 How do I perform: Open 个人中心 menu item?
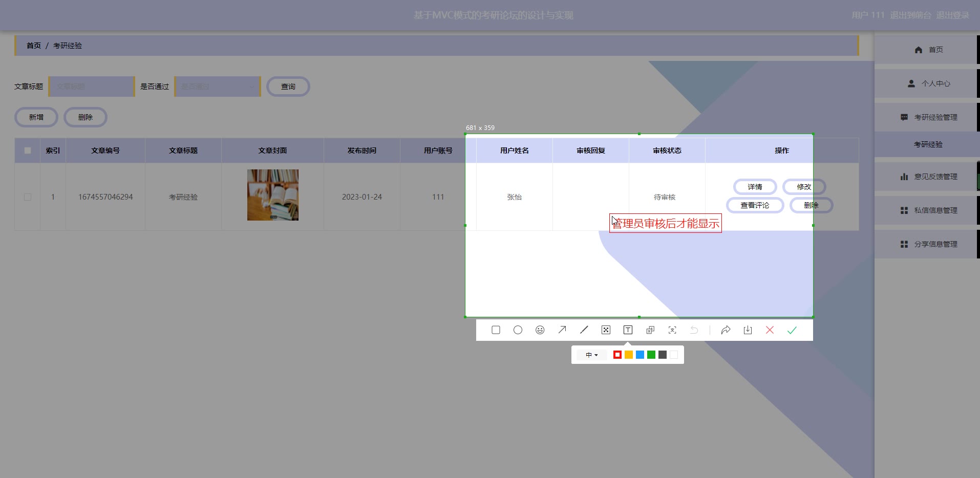(926, 83)
